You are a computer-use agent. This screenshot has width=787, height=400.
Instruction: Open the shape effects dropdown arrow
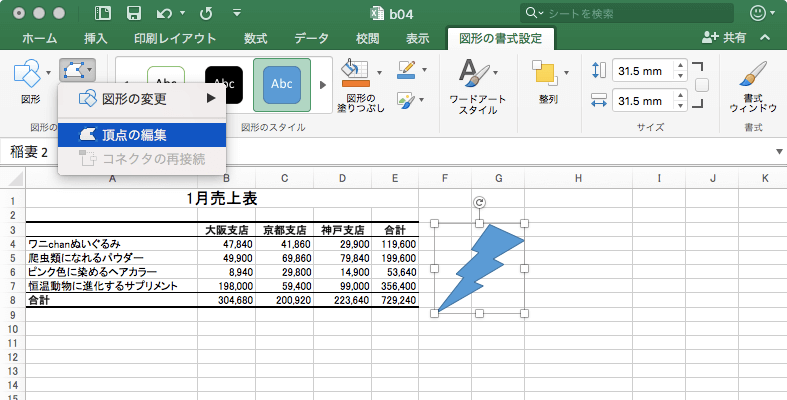(422, 100)
